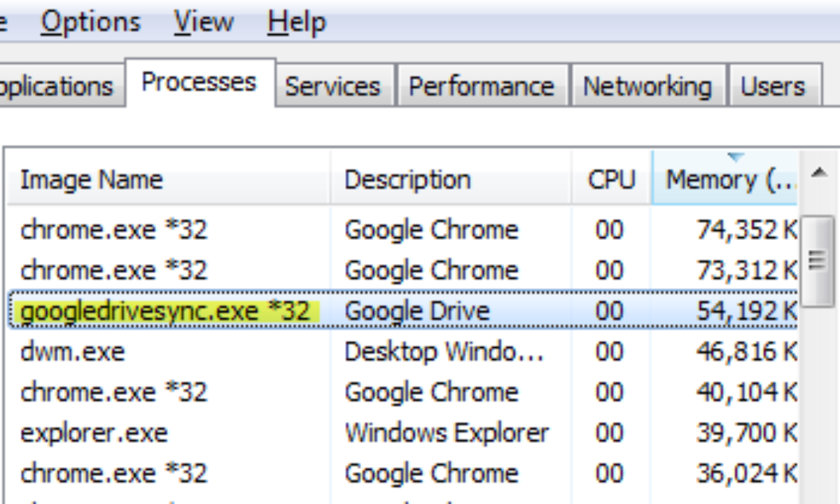Screen dimensions: 840x504
Task: Select the Processes tab
Action: tap(199, 83)
